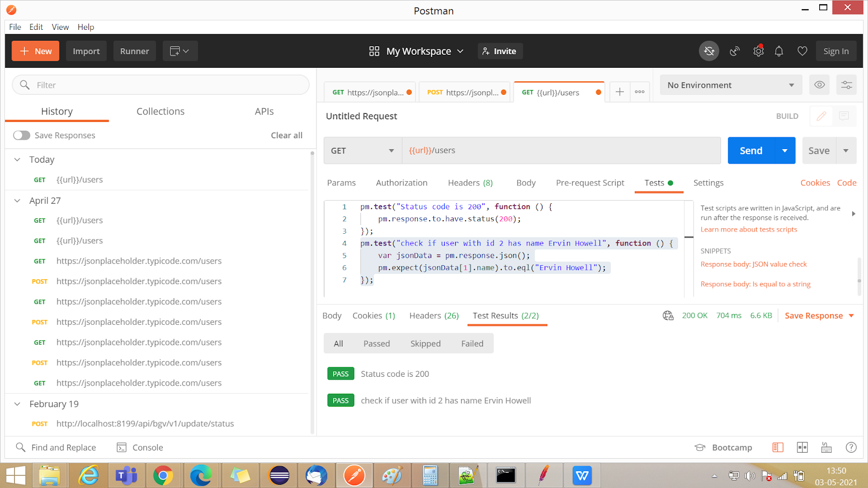Viewport: 868px width, 488px height.
Task: Open Microsoft Teams from the taskbar
Action: pyautogui.click(x=126, y=476)
